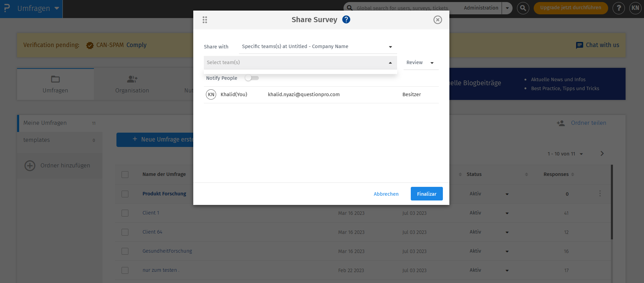Click the Organisation people icon
644x283 pixels.
[x=132, y=79]
